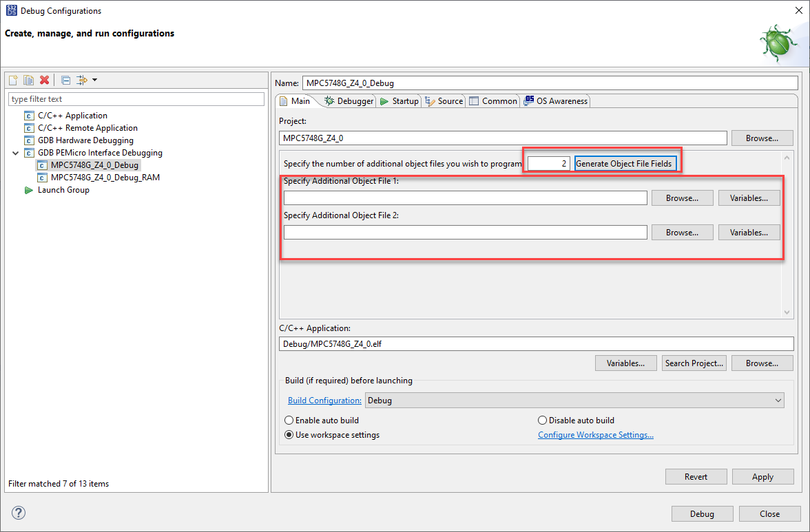The height and width of the screenshot is (532, 810).
Task: Open the Build Configuration link
Action: click(324, 401)
